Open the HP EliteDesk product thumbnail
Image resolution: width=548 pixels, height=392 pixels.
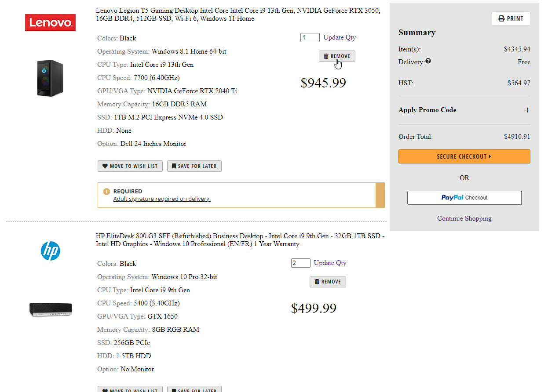pyautogui.click(x=51, y=310)
